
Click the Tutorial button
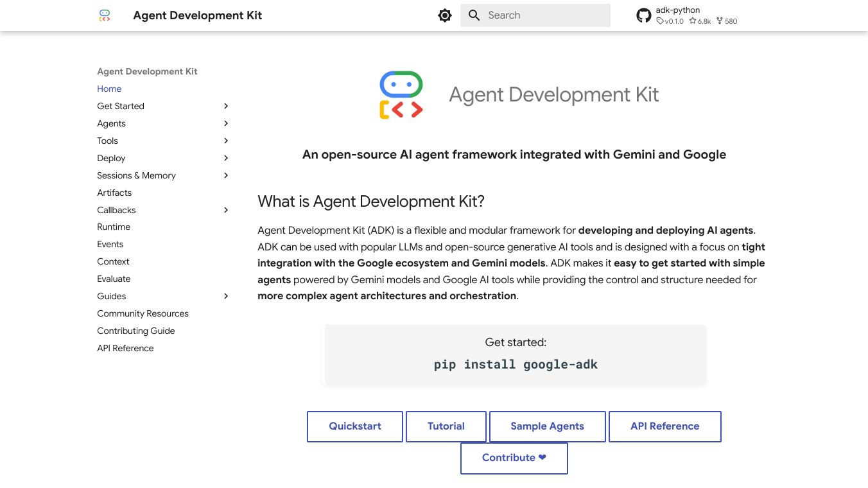pyautogui.click(x=446, y=426)
